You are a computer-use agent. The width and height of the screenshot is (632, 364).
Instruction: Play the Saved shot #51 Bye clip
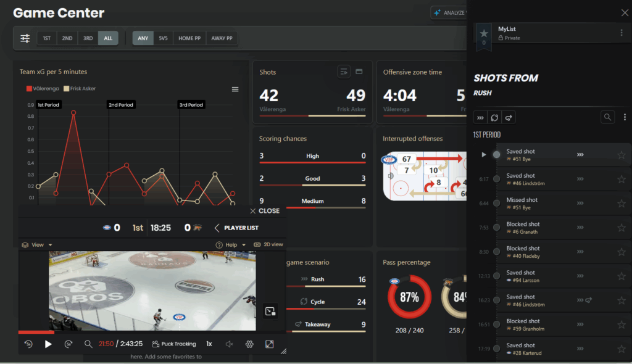[484, 154]
